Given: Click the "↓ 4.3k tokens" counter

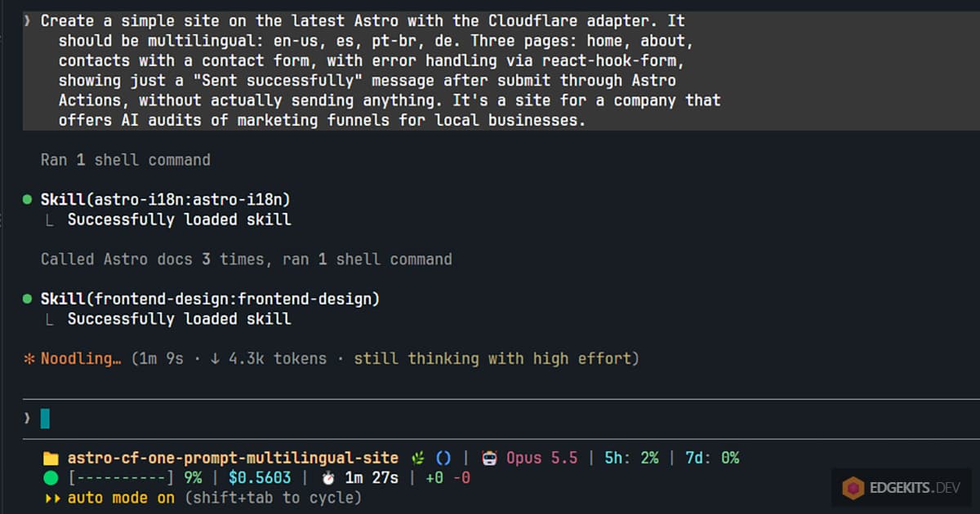Looking at the screenshot, I should [268, 359].
